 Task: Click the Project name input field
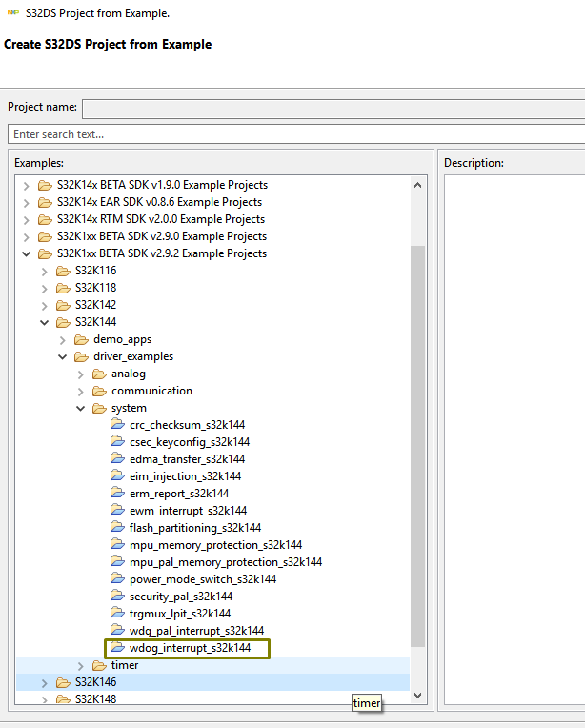333,109
